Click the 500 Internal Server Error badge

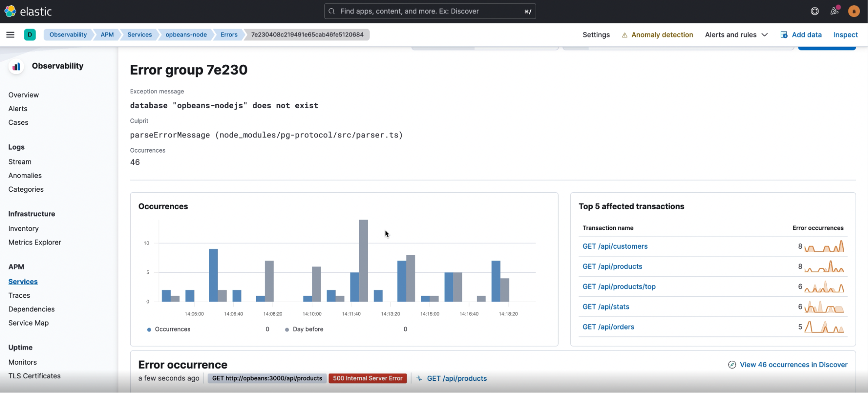[368, 379]
